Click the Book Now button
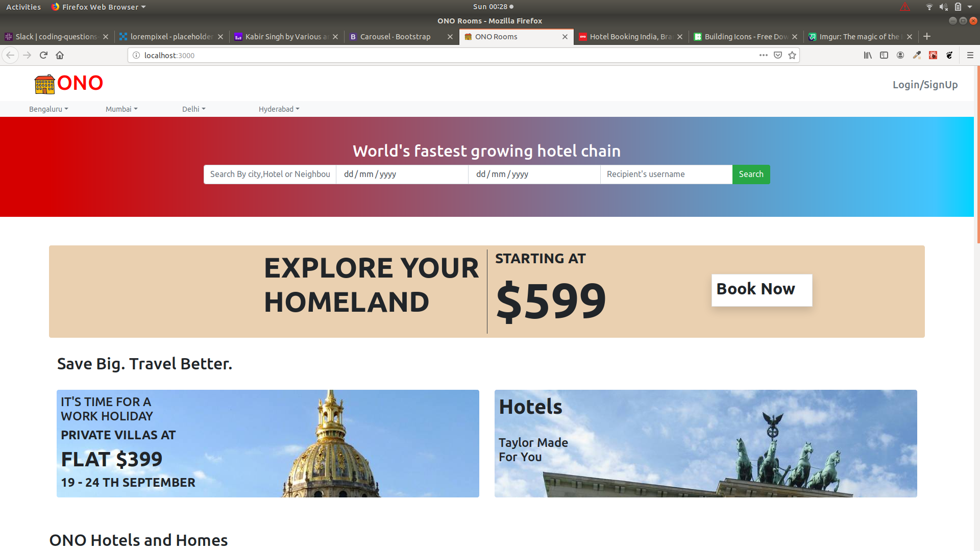 (762, 290)
